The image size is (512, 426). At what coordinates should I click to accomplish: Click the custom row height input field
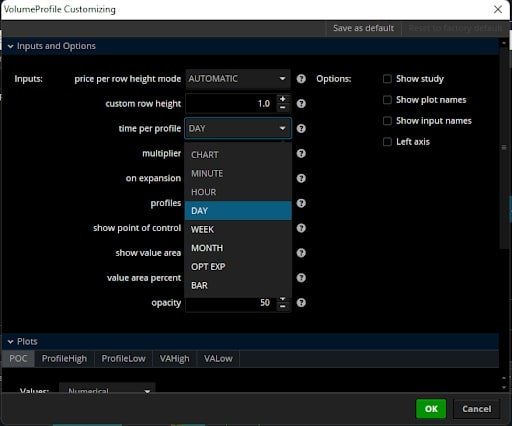[231, 104]
